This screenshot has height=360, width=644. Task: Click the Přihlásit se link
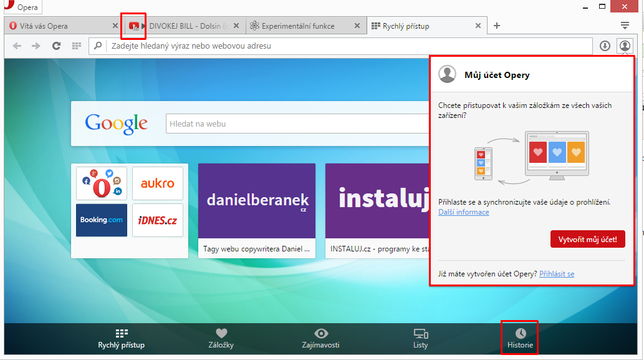tap(557, 274)
